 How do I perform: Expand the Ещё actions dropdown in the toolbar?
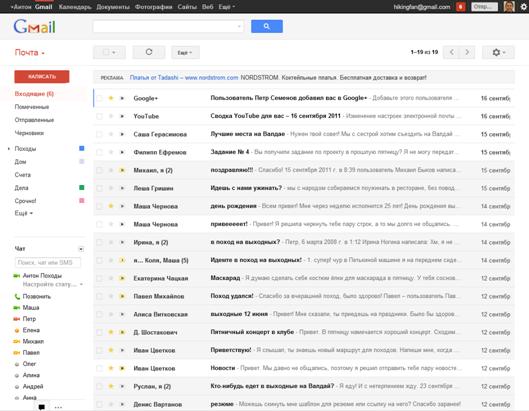[185, 52]
